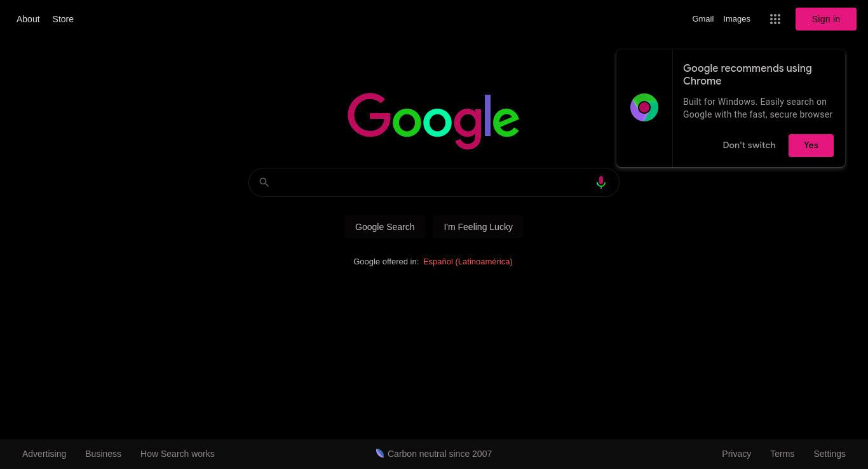Click the 'Built for Windows' description text

click(757, 108)
